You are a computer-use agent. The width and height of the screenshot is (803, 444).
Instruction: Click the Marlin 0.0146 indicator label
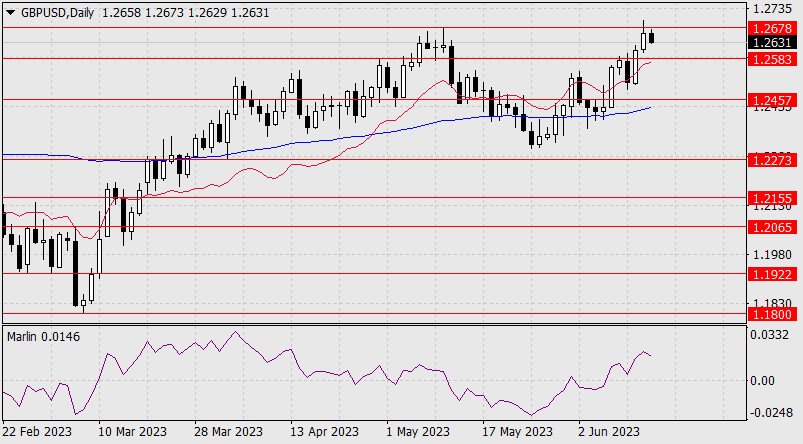pos(44,336)
